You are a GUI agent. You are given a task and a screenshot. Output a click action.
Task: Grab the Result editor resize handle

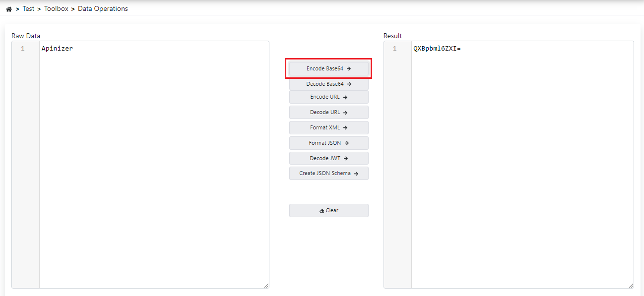631,285
